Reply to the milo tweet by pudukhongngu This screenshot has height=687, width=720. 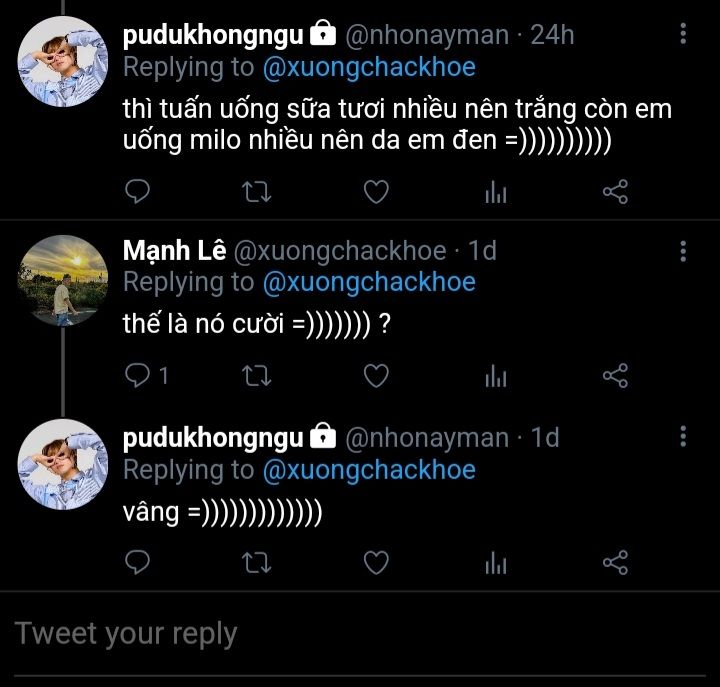click(x=139, y=190)
